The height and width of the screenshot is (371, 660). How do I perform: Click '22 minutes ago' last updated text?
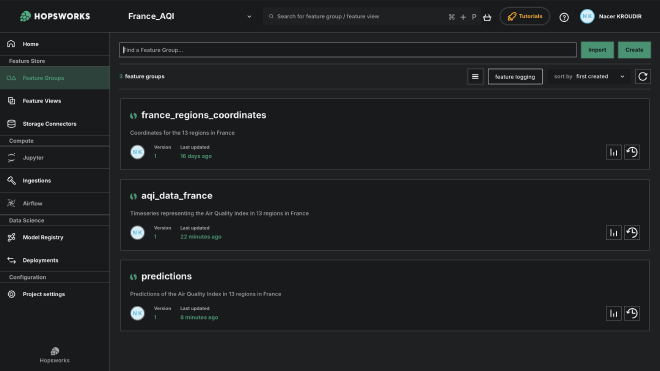tap(201, 237)
